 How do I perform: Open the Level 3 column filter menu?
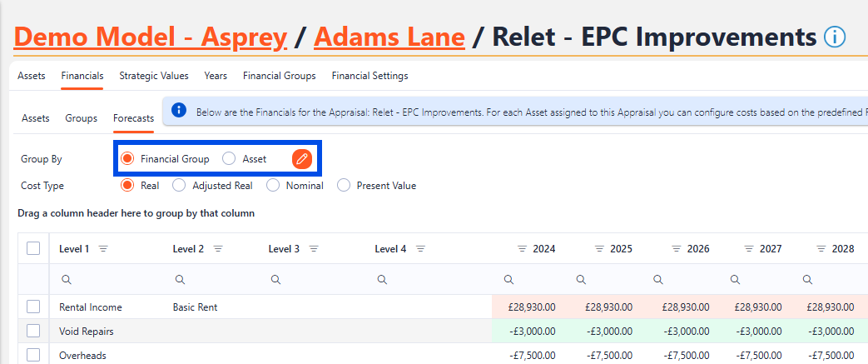314,249
